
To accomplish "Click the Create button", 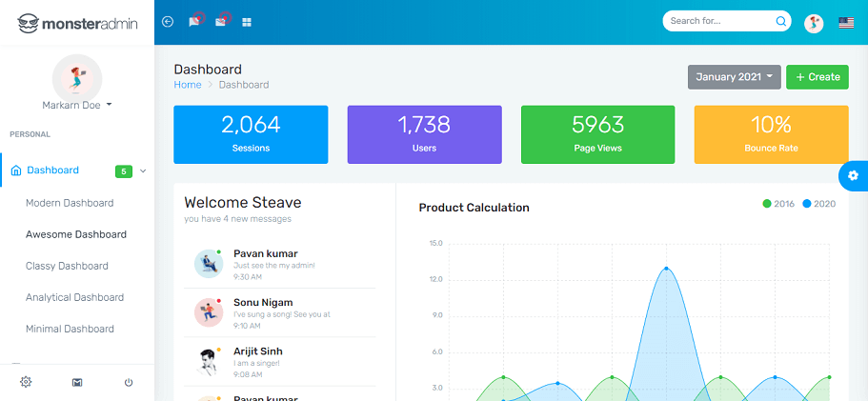I will (818, 77).
